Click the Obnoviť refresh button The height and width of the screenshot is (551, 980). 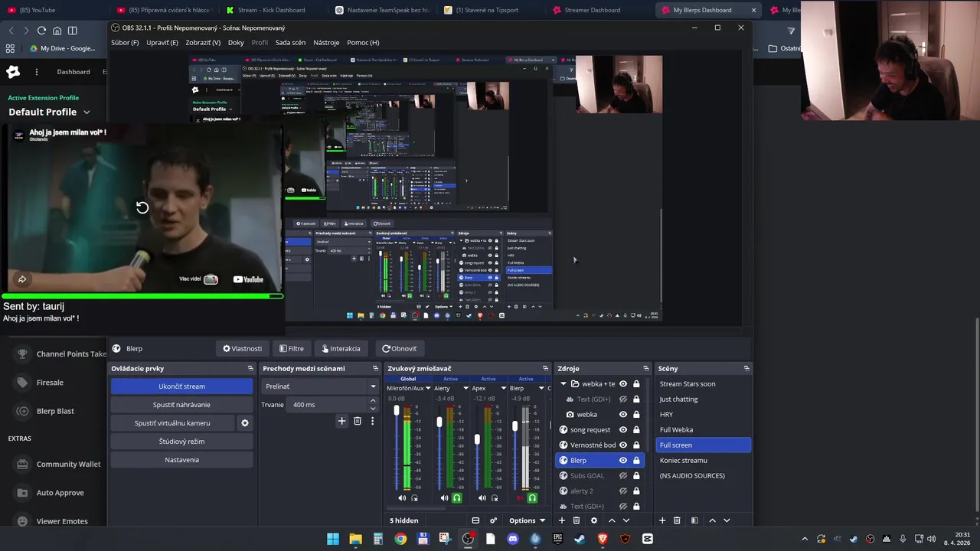tap(400, 348)
